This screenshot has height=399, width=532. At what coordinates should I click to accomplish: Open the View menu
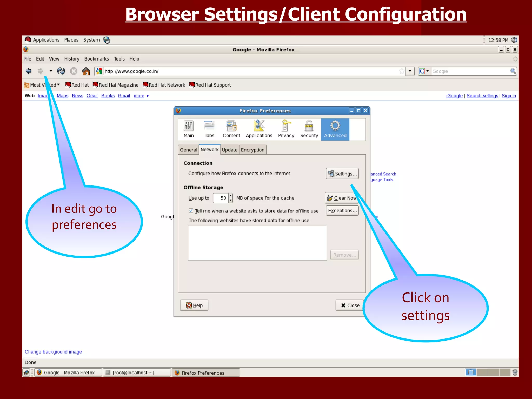(x=54, y=59)
